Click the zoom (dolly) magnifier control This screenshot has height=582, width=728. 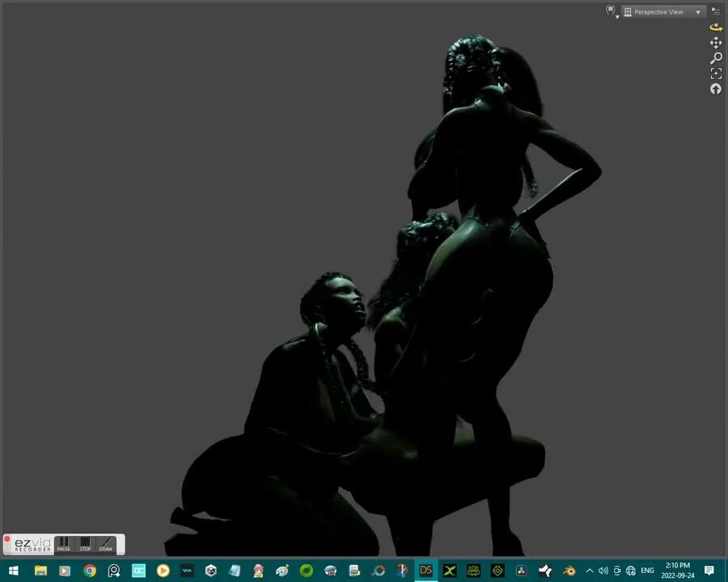click(716, 58)
